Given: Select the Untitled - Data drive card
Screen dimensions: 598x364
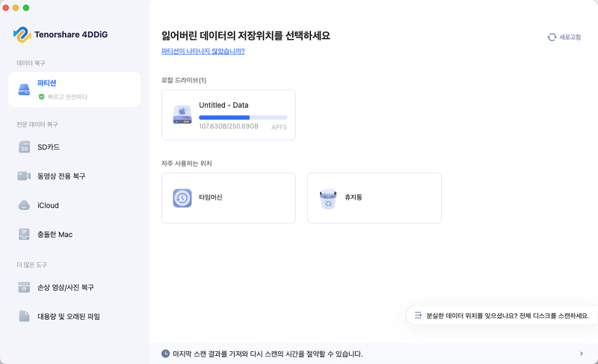Looking at the screenshot, I should click(229, 114).
